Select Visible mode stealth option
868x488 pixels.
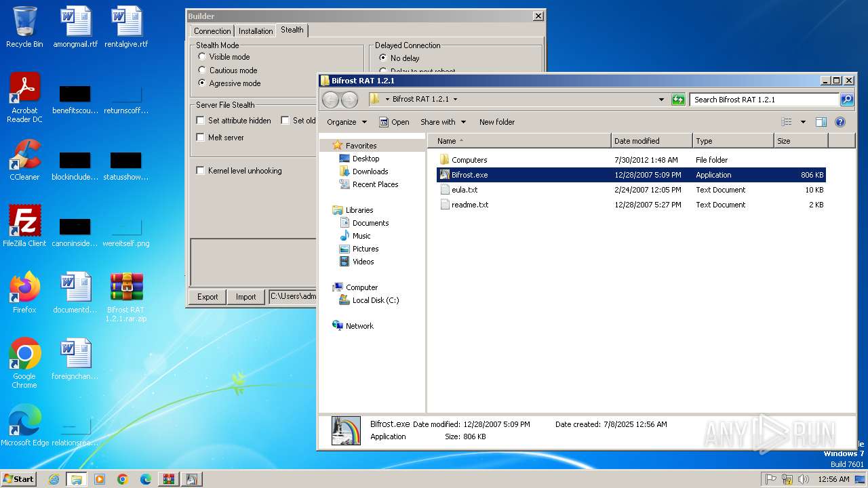point(202,57)
